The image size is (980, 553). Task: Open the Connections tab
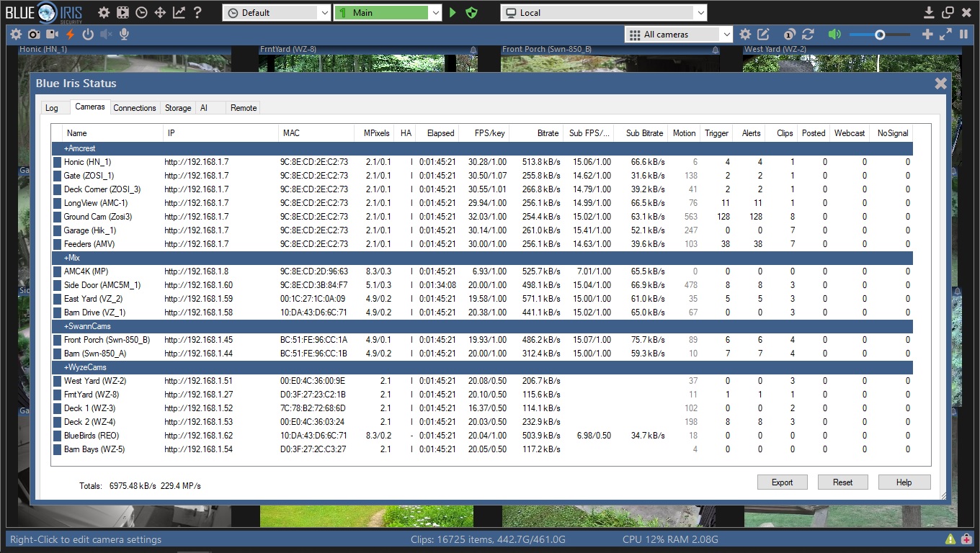pos(135,108)
